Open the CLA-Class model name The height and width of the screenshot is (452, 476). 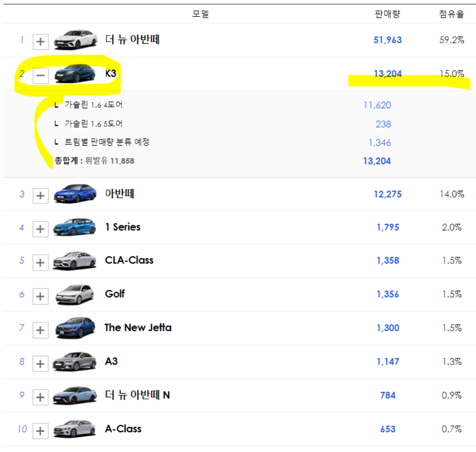point(129,260)
